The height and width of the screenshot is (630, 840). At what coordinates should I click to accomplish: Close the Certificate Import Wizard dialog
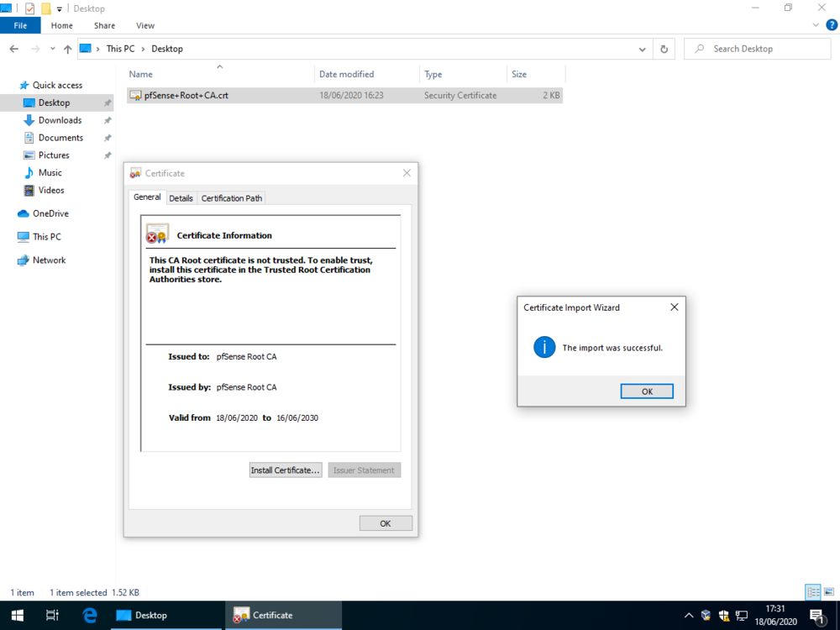point(674,307)
